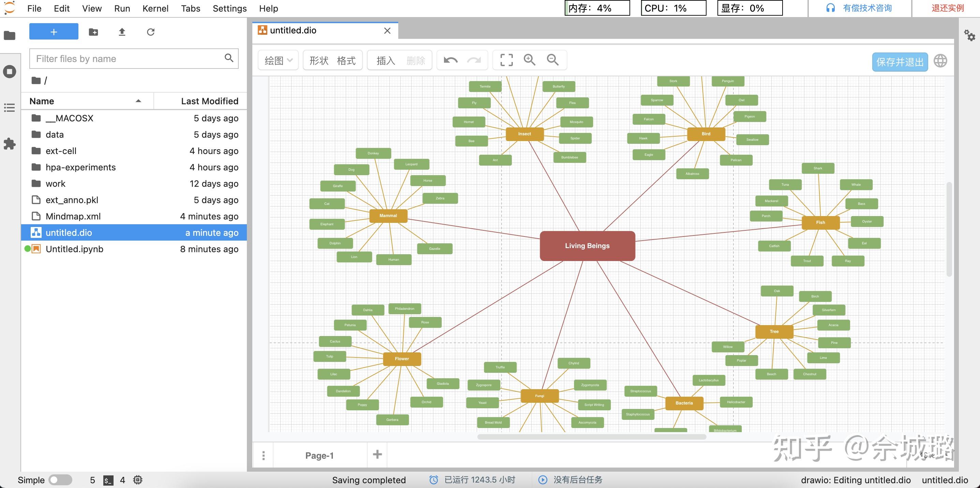Refresh the file browser list

tap(151, 32)
